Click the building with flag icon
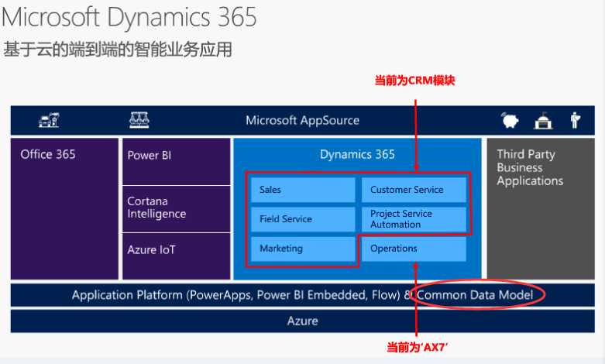605x364 pixels. pos(543,120)
